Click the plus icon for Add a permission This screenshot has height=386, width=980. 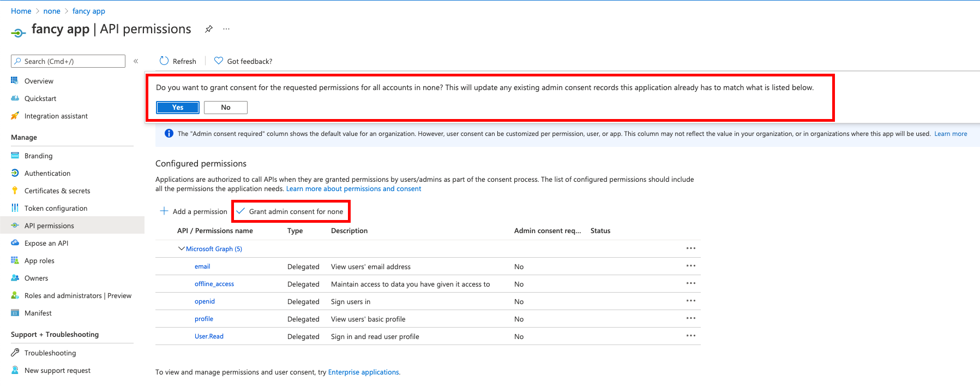click(164, 211)
